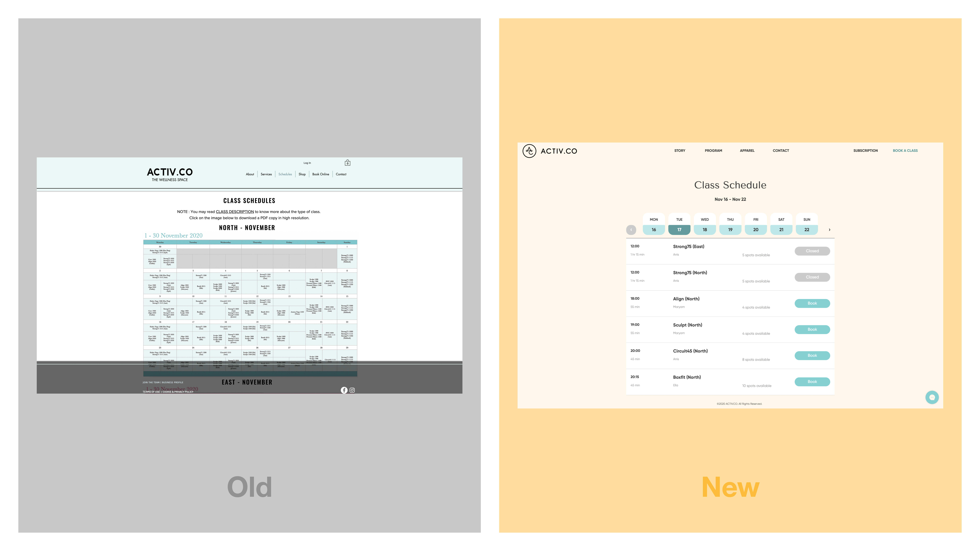Open Shop in old site navigation
Image resolution: width=980 pixels, height=551 pixels.
point(302,174)
